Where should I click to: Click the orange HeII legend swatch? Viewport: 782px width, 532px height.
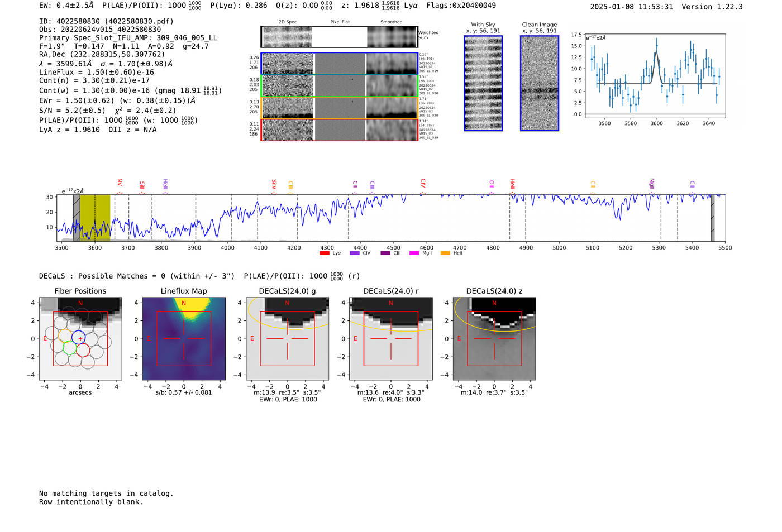445,253
